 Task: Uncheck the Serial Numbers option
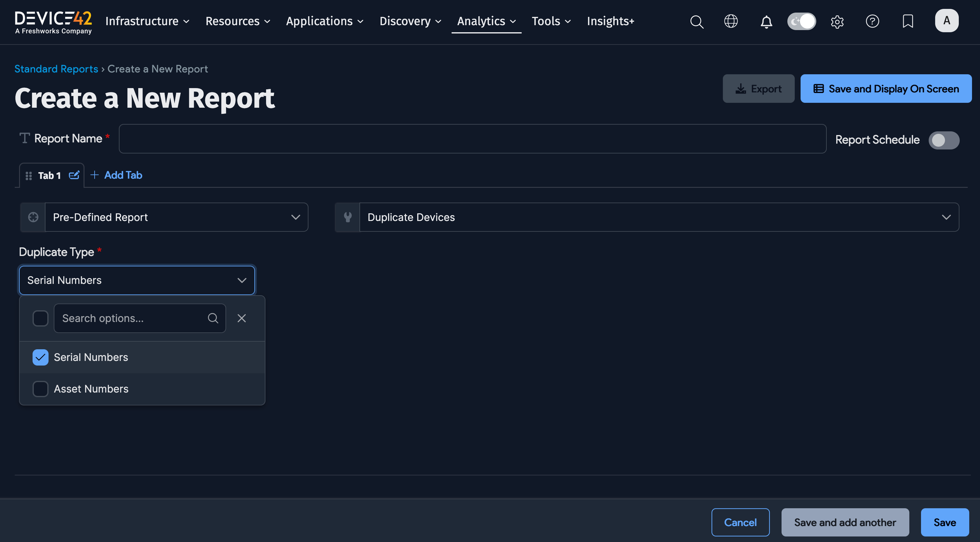point(40,357)
